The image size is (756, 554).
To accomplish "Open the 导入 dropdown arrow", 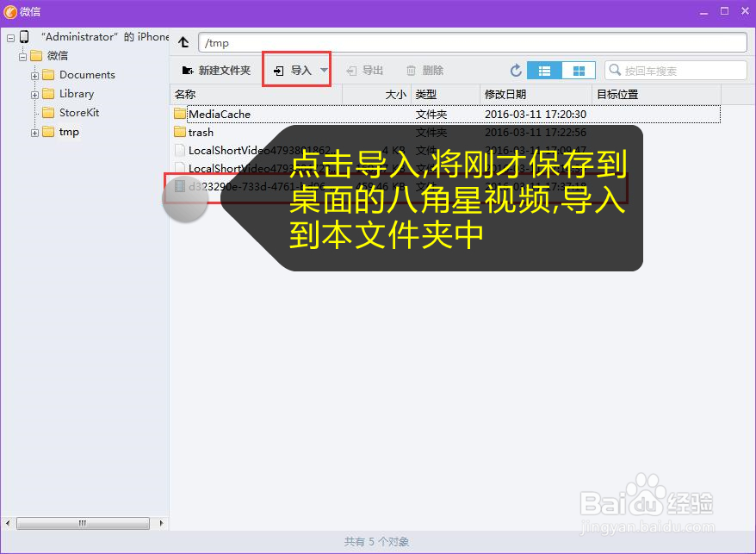I will (324, 71).
